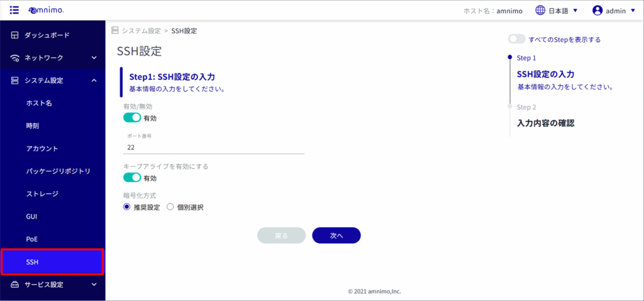Select the 個別選択 radio button
The width and height of the screenshot is (644, 301).
point(170,207)
